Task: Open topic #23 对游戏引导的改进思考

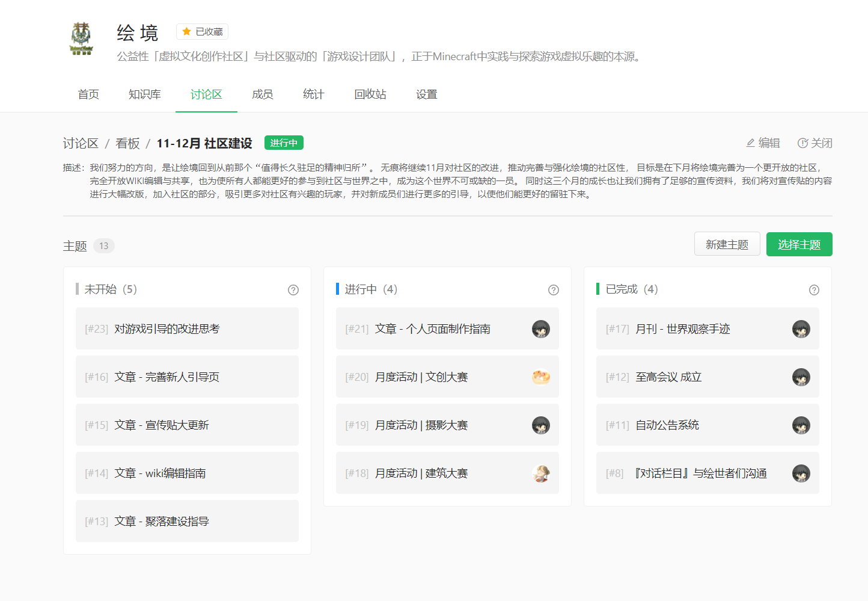Action: 187,328
